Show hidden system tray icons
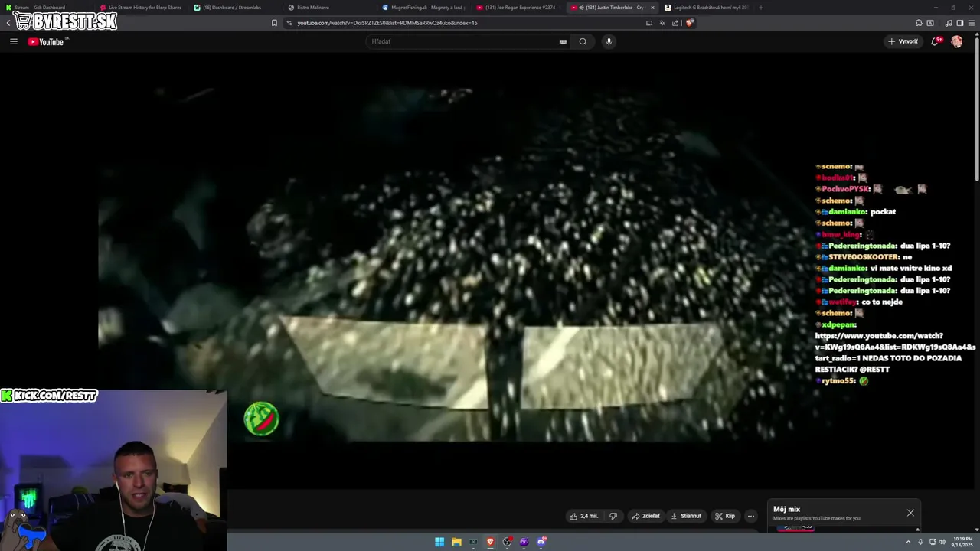The image size is (980, 551). coord(910,542)
